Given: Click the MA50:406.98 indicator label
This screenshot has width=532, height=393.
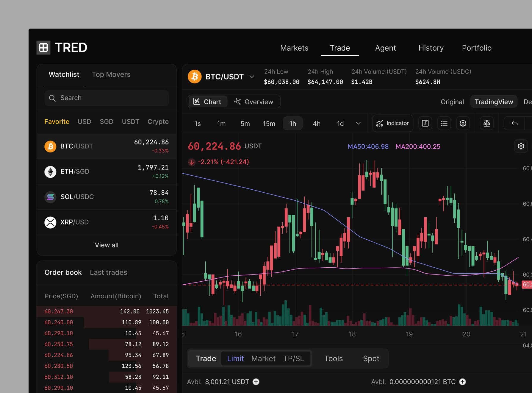Looking at the screenshot, I should point(368,146).
